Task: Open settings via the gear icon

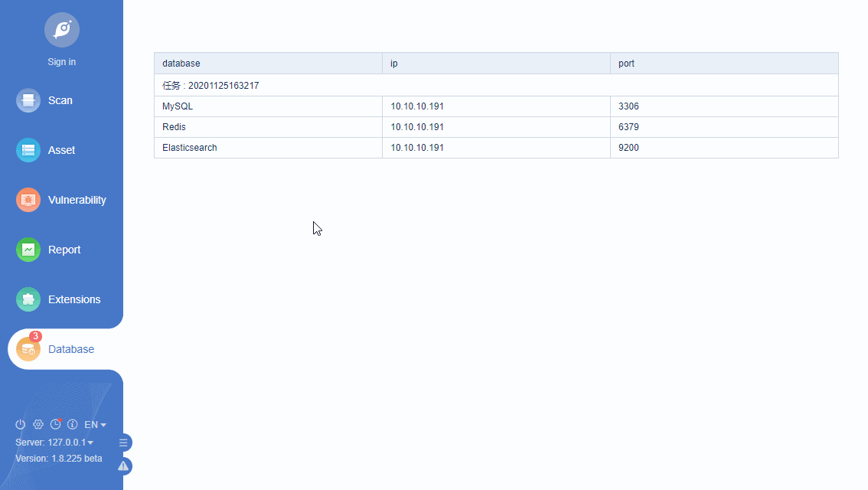Action: (38, 425)
